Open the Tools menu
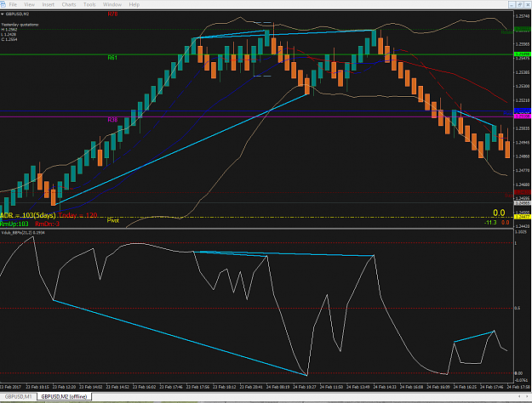The width and height of the screenshot is (532, 403). pyautogui.click(x=89, y=4)
